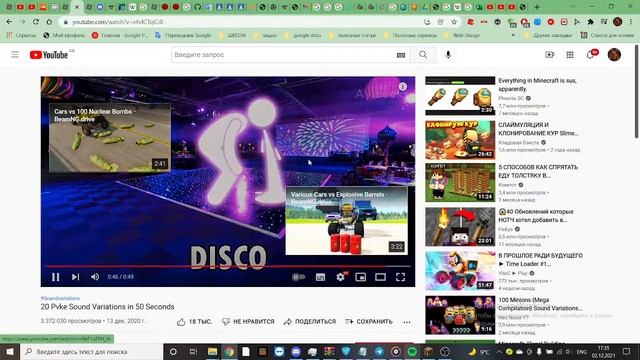Reload the browser page
The height and width of the screenshot is (360, 640).
coord(36,22)
